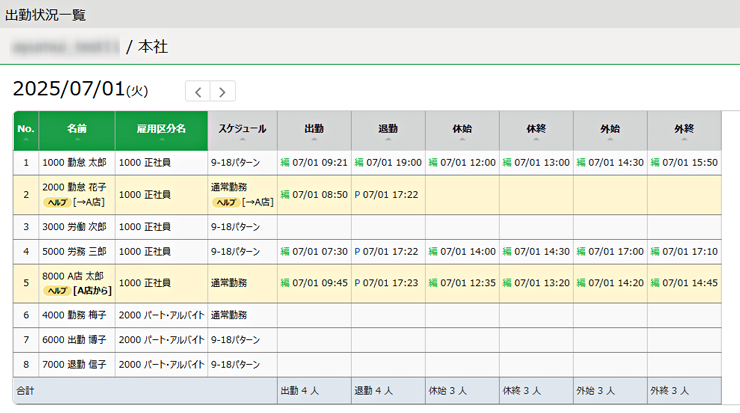This screenshot has width=740, height=413.
Task: Click the 休始 column header
Action: click(x=462, y=131)
